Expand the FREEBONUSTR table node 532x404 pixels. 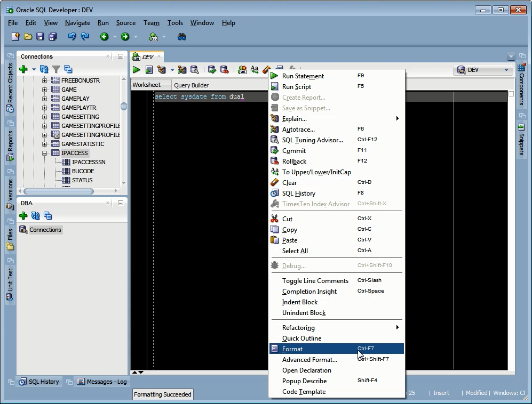click(44, 80)
